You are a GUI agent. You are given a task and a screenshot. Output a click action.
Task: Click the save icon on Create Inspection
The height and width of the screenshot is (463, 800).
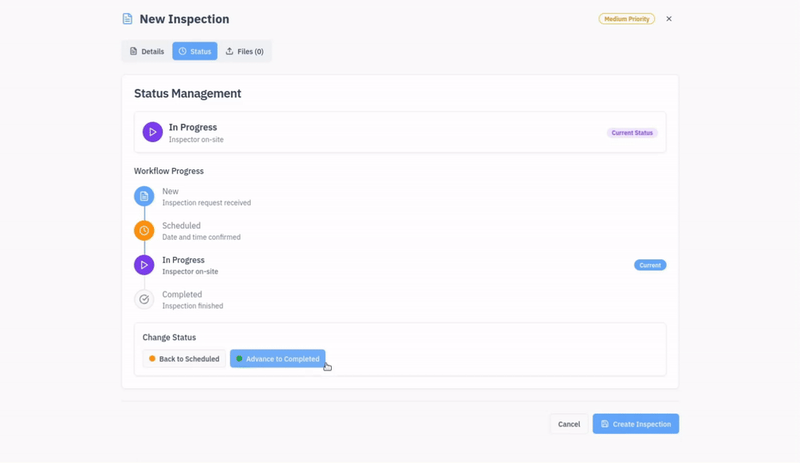pos(605,424)
